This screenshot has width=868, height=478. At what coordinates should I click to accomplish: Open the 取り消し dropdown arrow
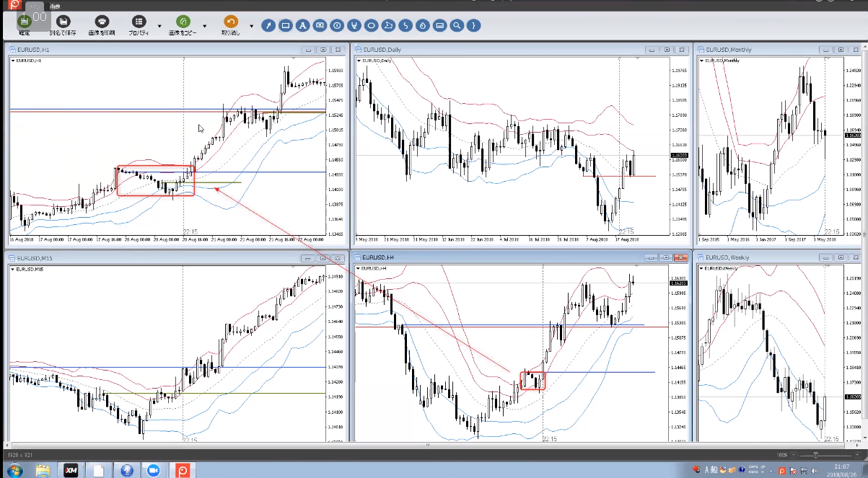pyautogui.click(x=251, y=26)
